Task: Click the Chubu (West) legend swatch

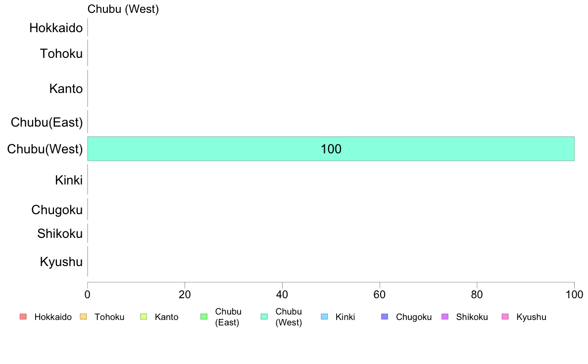Action: tap(264, 317)
